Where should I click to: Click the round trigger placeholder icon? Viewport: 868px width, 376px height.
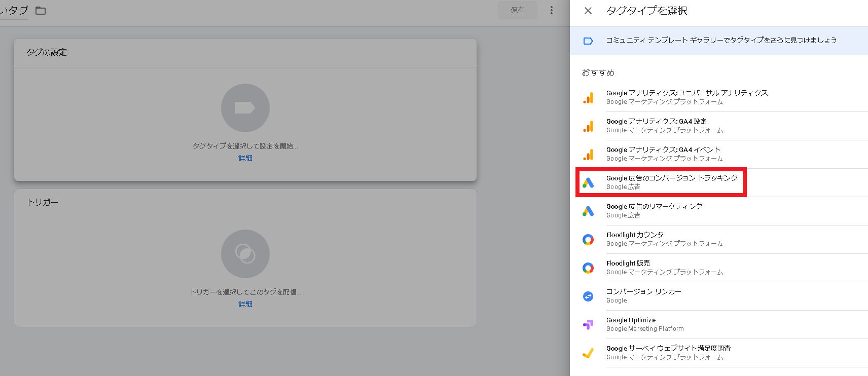click(x=245, y=254)
